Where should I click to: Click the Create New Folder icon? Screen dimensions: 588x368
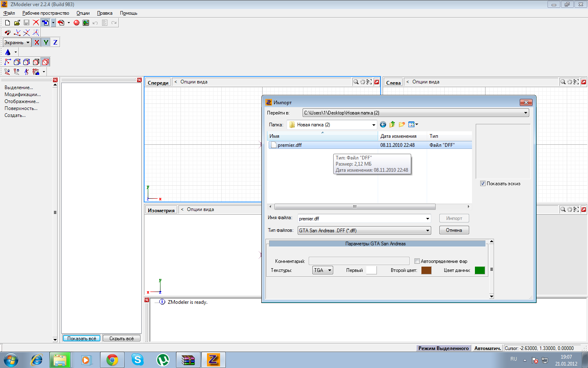click(402, 125)
